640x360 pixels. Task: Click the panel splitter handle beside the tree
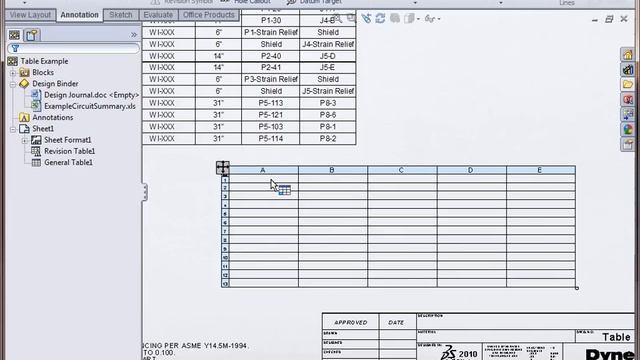145,192
